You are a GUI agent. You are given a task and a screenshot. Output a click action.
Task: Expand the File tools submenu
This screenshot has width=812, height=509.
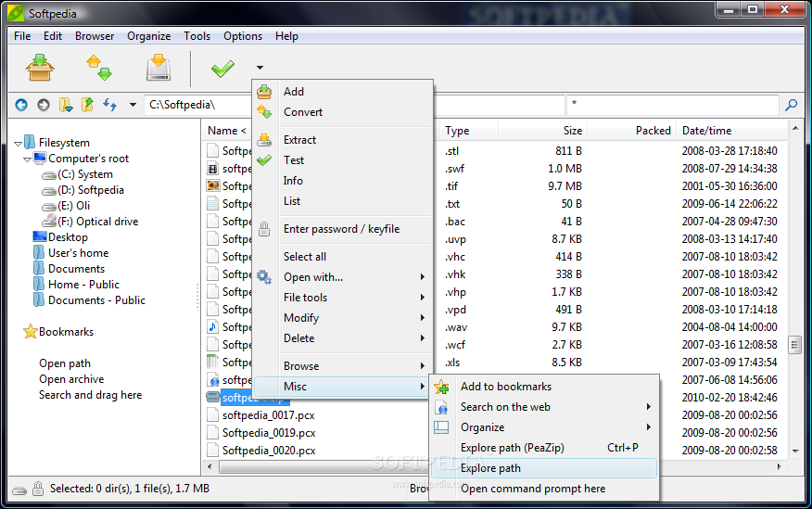(343, 298)
